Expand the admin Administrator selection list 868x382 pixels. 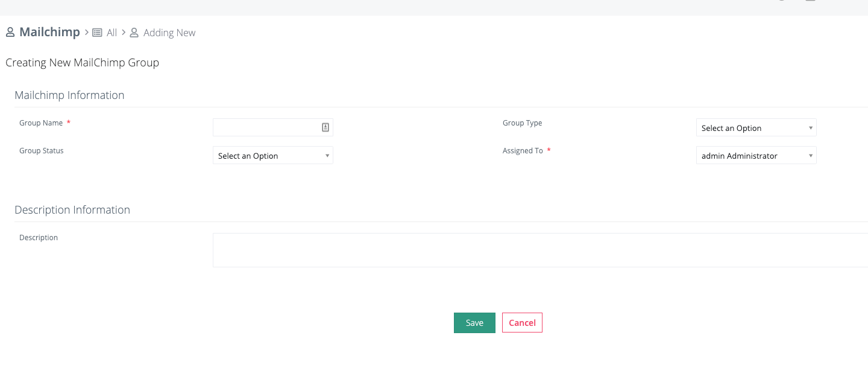click(756, 155)
